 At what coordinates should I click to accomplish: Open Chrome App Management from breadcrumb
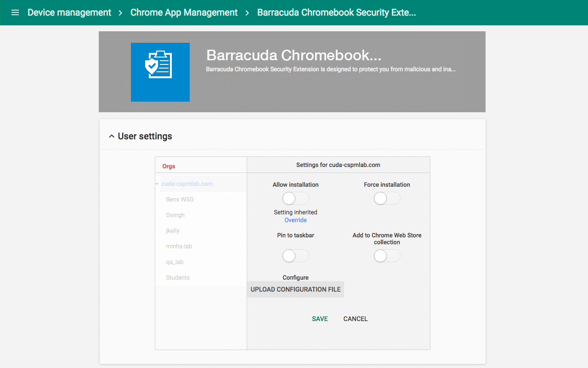(x=184, y=12)
